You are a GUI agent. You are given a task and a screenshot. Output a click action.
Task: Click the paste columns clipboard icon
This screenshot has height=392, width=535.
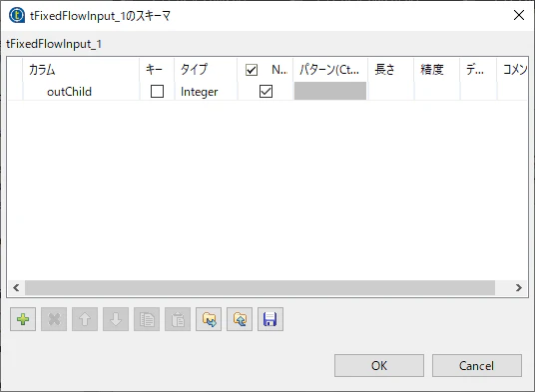(178, 319)
